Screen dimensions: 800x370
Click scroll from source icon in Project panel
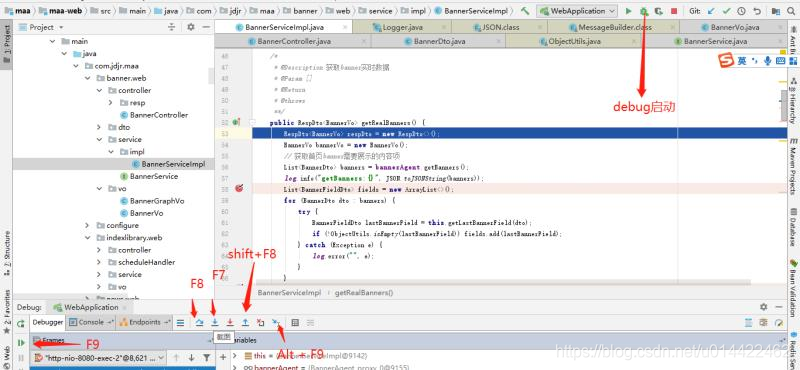[171, 27]
